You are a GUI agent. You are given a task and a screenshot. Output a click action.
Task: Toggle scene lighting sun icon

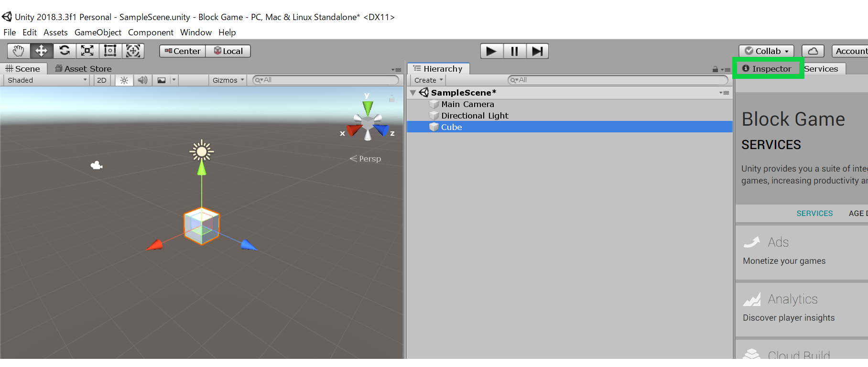124,80
